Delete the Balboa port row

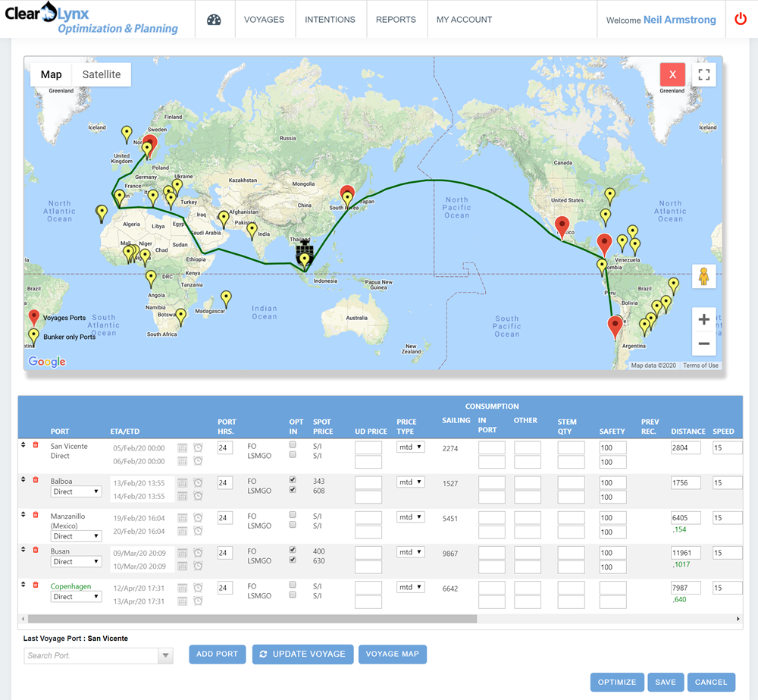(x=36, y=479)
